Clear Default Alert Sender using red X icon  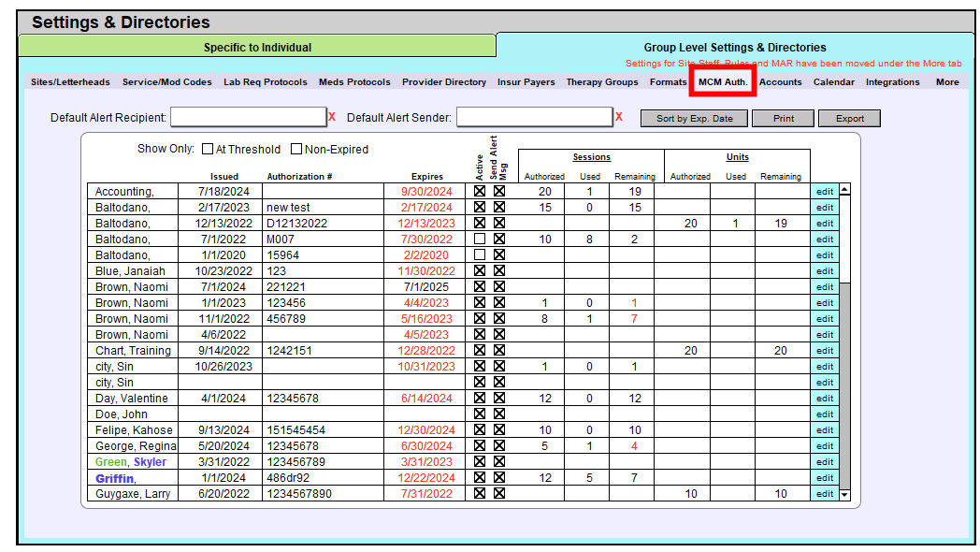(618, 117)
